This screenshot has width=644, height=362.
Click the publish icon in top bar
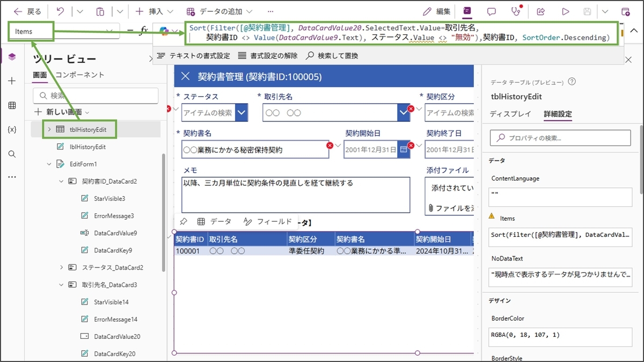pyautogui.click(x=626, y=11)
